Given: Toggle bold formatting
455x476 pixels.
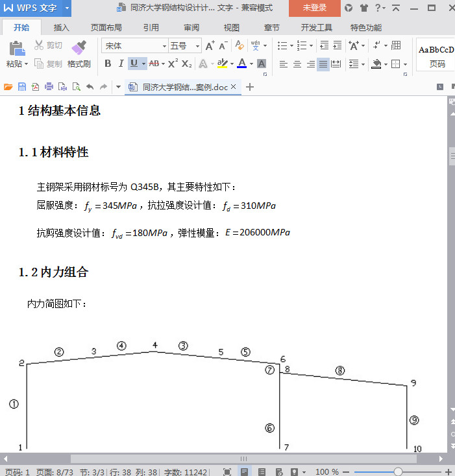Looking at the screenshot, I should pyautogui.click(x=108, y=64).
